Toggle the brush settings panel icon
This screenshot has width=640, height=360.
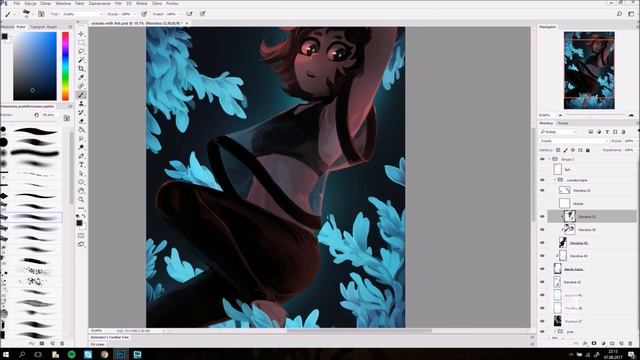(x=41, y=14)
